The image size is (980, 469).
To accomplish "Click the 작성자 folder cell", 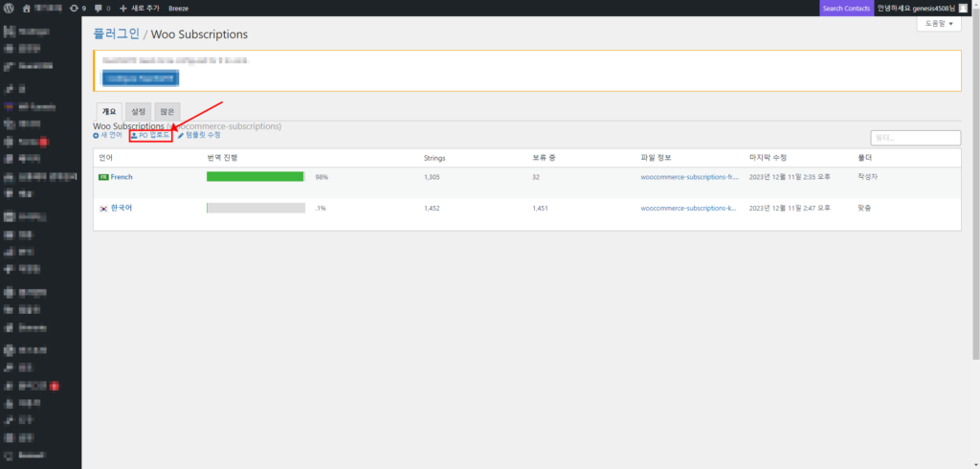I will click(x=868, y=177).
